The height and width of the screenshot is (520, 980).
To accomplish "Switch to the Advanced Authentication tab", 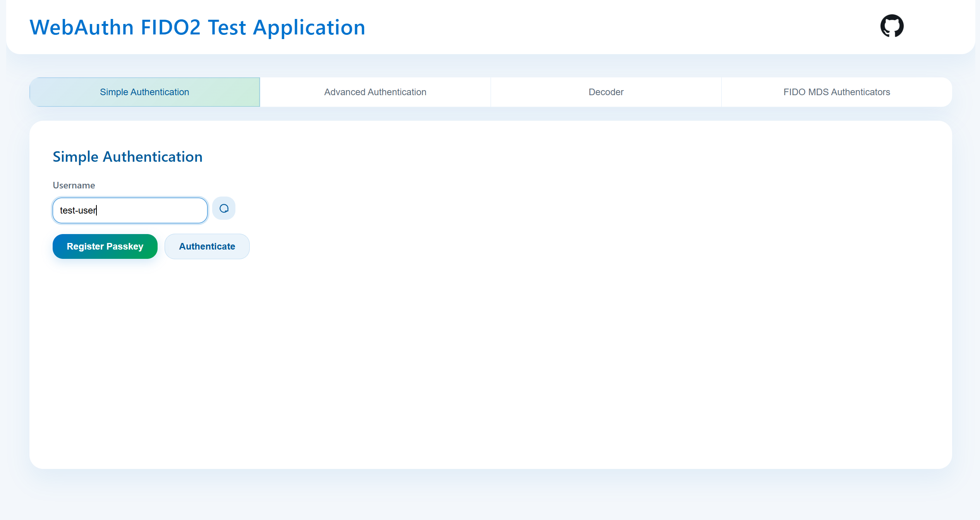I will pyautogui.click(x=375, y=92).
